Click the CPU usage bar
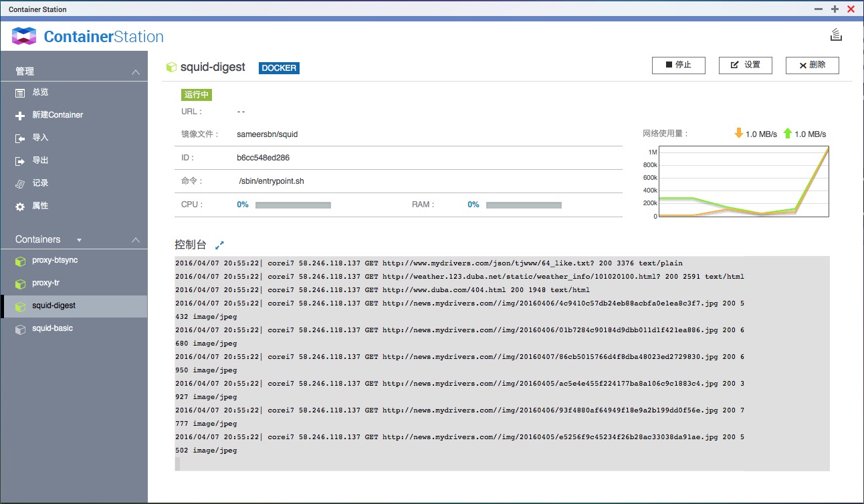864x504 pixels. (x=293, y=205)
